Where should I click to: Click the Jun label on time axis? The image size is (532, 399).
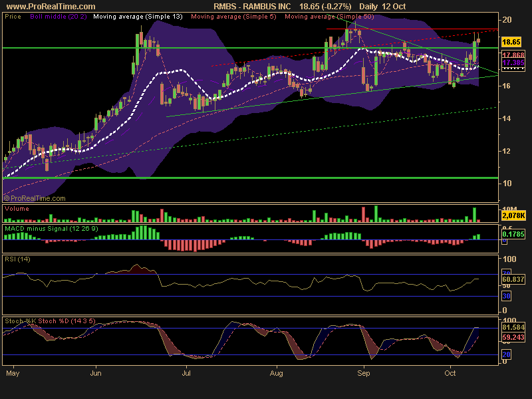click(x=96, y=373)
